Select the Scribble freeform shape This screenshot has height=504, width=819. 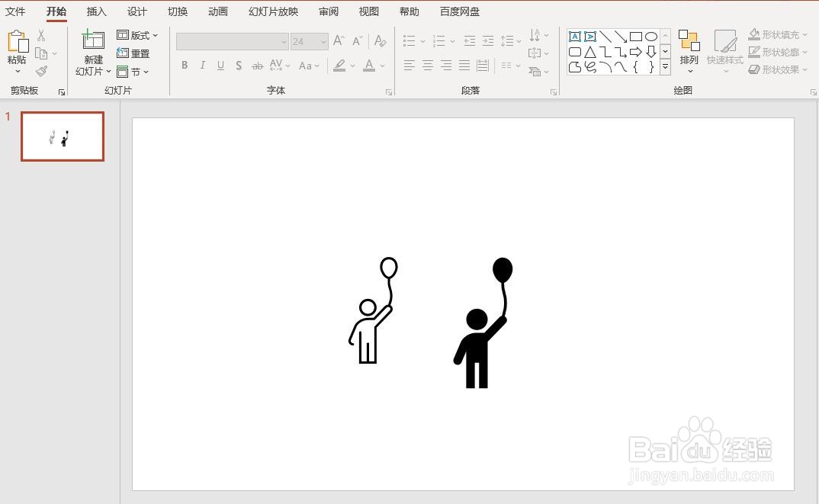pyautogui.click(x=590, y=67)
